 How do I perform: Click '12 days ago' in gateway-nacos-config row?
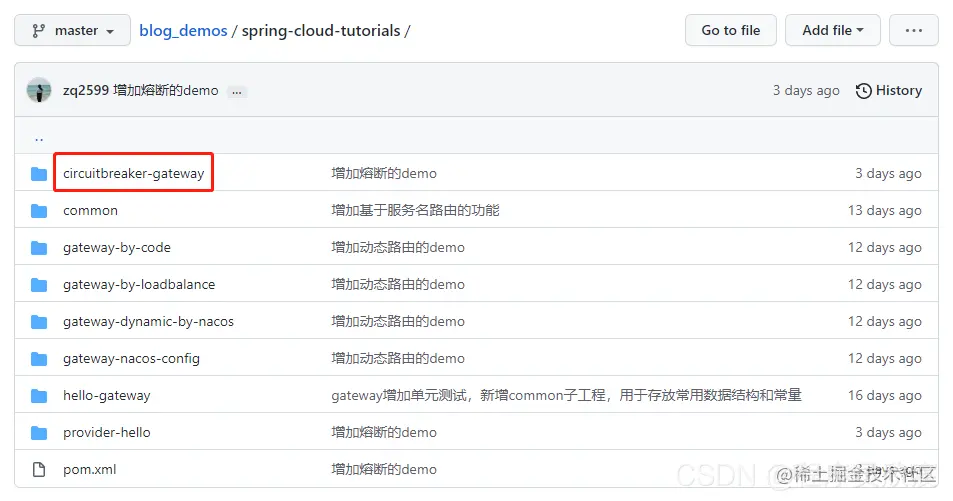click(885, 359)
